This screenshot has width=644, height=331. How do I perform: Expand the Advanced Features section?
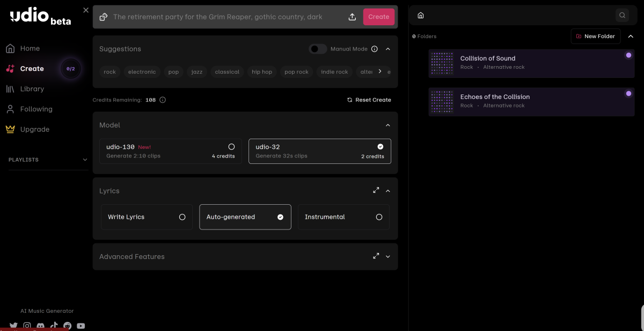coord(388,257)
